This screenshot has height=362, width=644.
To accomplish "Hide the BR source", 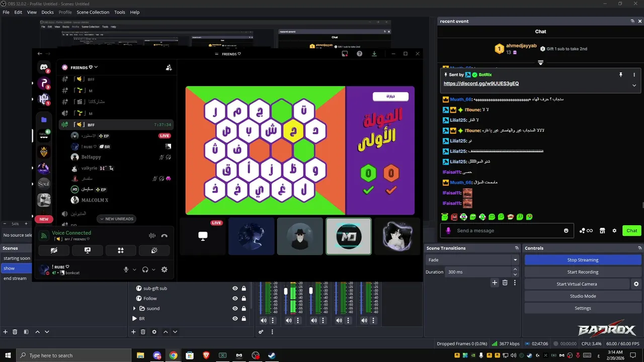I will coord(235,319).
